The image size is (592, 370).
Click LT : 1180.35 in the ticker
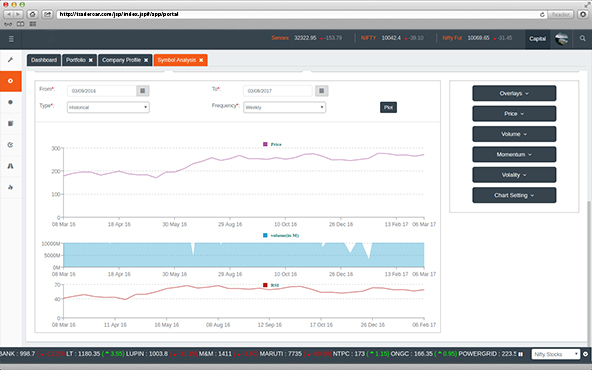coord(83,354)
